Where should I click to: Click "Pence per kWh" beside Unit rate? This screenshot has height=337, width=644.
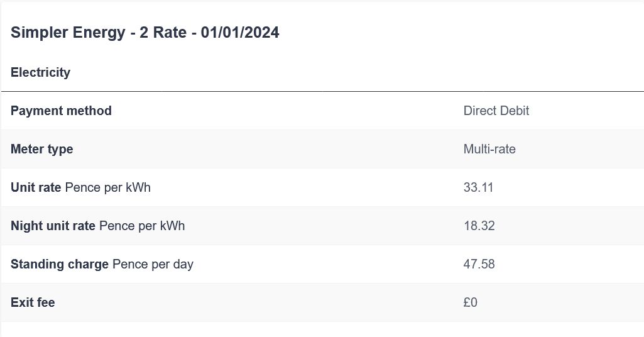107,188
